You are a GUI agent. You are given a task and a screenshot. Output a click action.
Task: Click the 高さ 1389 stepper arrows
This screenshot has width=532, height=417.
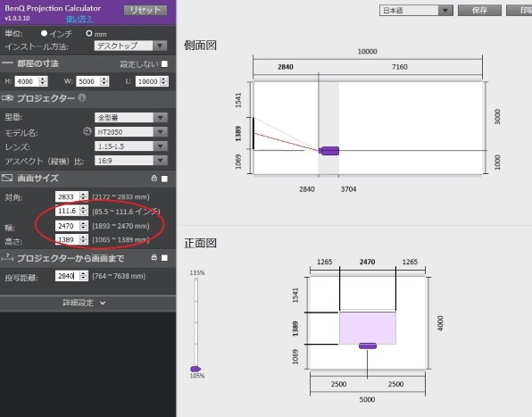tap(84, 239)
